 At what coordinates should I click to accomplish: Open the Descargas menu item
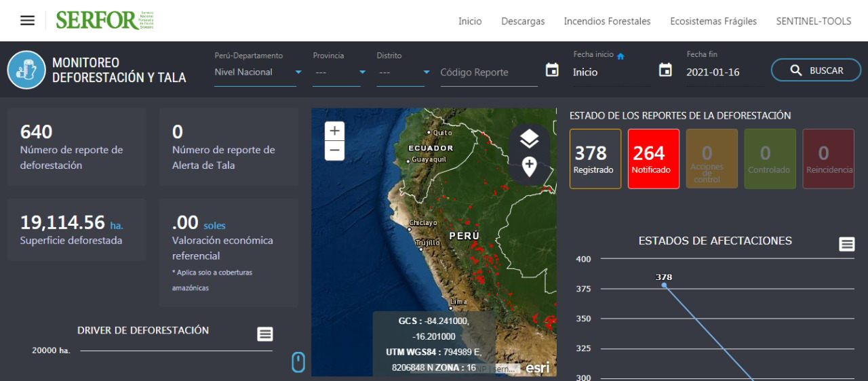[523, 22]
